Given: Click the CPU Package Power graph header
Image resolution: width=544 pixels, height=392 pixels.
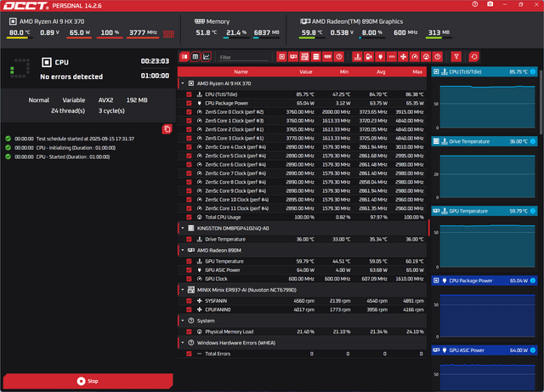Looking at the screenshot, I should 484,281.
